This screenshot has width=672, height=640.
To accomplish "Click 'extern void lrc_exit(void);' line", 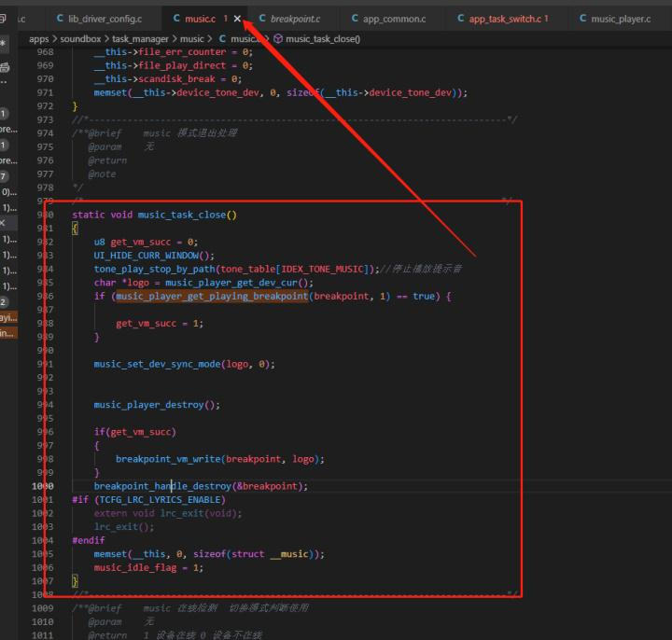I will tap(168, 513).
